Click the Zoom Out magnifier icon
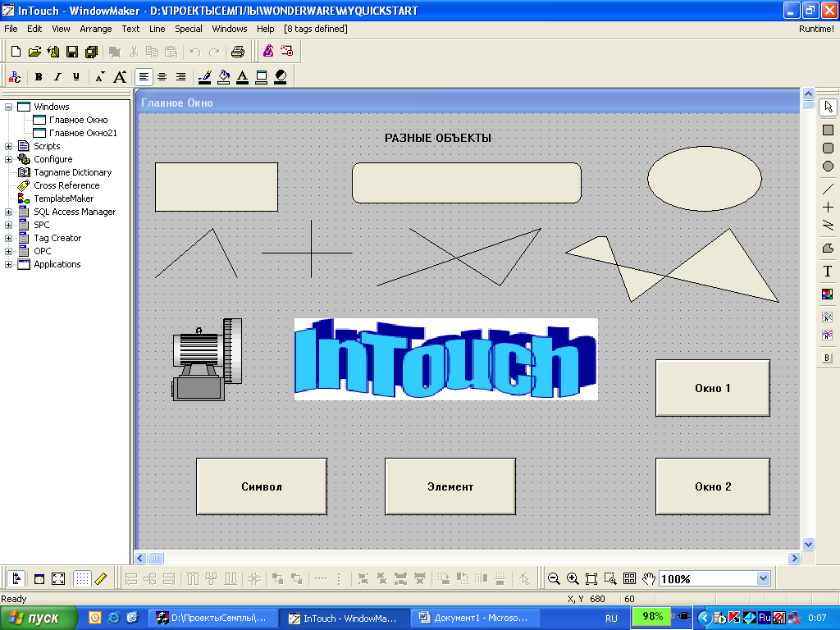 554,578
